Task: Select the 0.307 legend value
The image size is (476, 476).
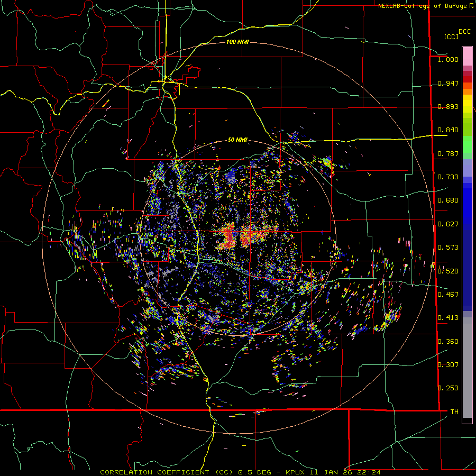Action: point(448,364)
